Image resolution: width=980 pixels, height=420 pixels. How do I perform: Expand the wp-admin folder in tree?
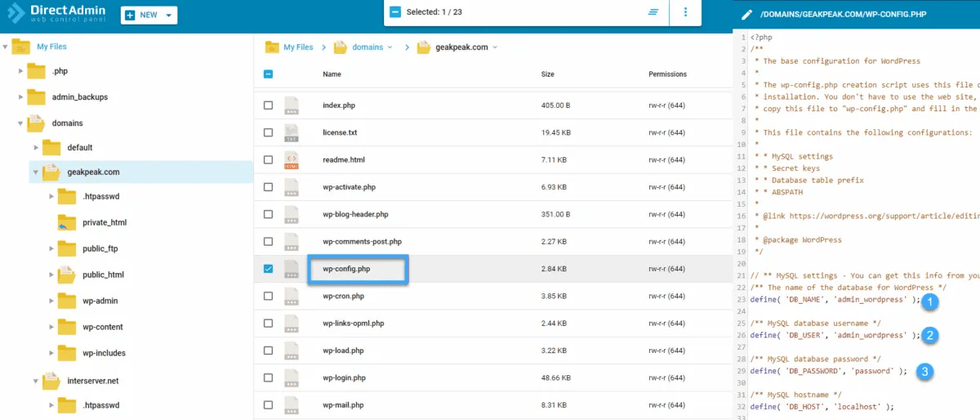tap(51, 301)
